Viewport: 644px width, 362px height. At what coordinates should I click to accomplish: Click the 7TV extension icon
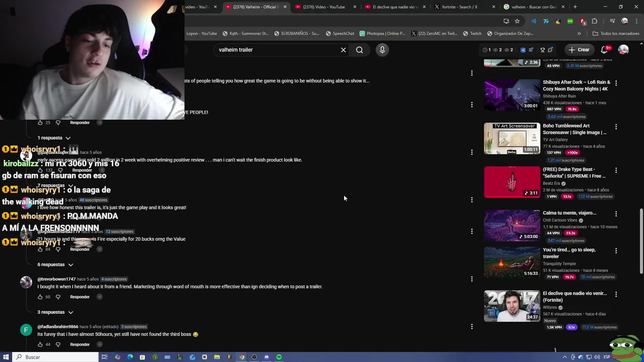point(546,21)
